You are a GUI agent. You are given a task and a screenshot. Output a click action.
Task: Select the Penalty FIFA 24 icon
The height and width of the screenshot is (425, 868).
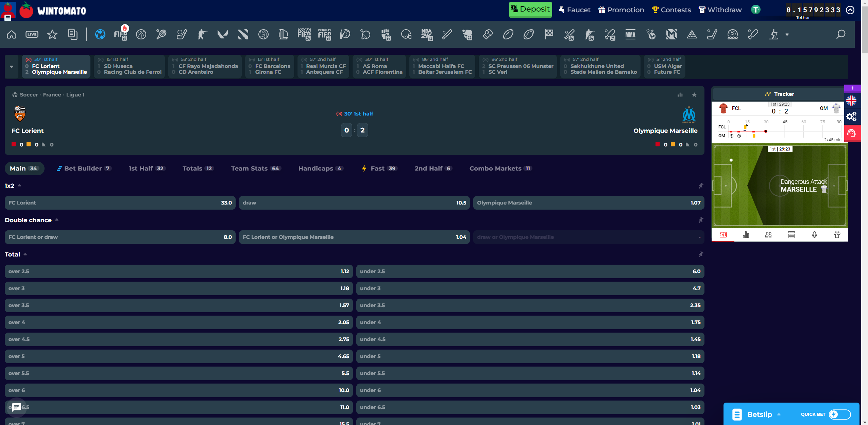pos(325,34)
